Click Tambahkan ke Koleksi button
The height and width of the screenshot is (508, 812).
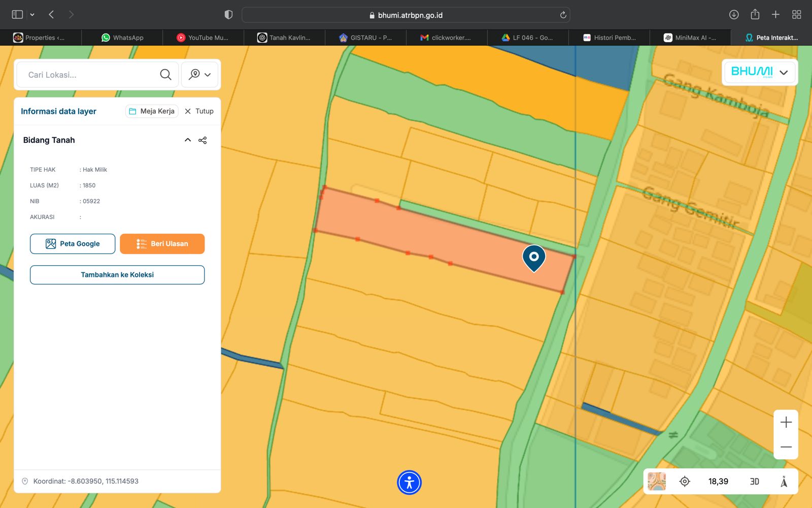[117, 275]
